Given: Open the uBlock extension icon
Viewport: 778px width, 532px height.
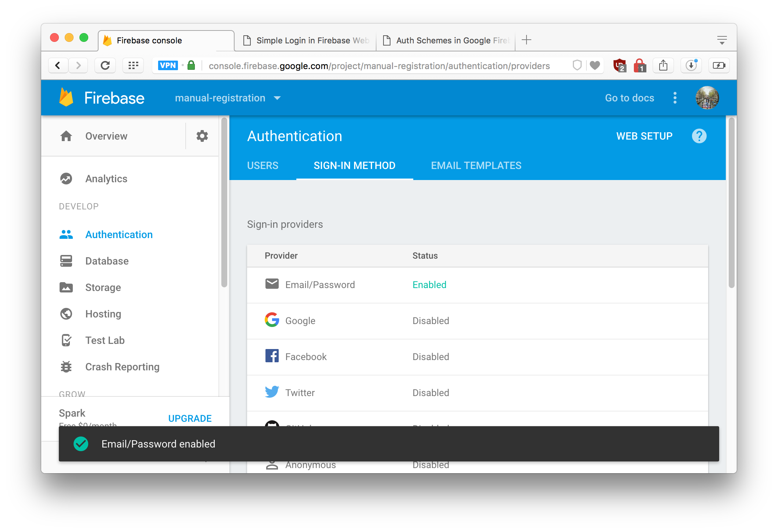Looking at the screenshot, I should tap(620, 65).
